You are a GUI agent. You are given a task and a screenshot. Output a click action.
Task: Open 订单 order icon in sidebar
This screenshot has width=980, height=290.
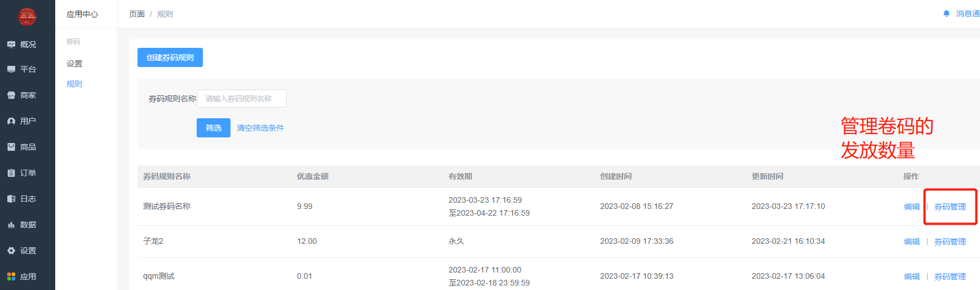click(11, 173)
